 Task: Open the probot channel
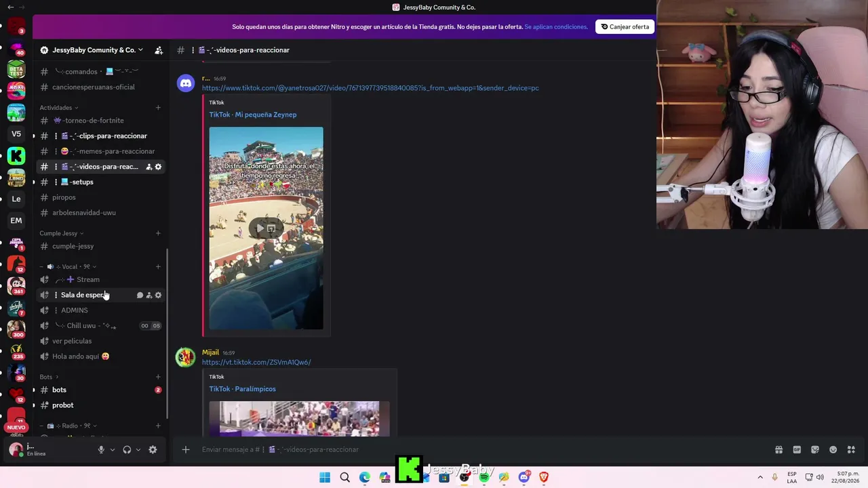(x=100, y=405)
